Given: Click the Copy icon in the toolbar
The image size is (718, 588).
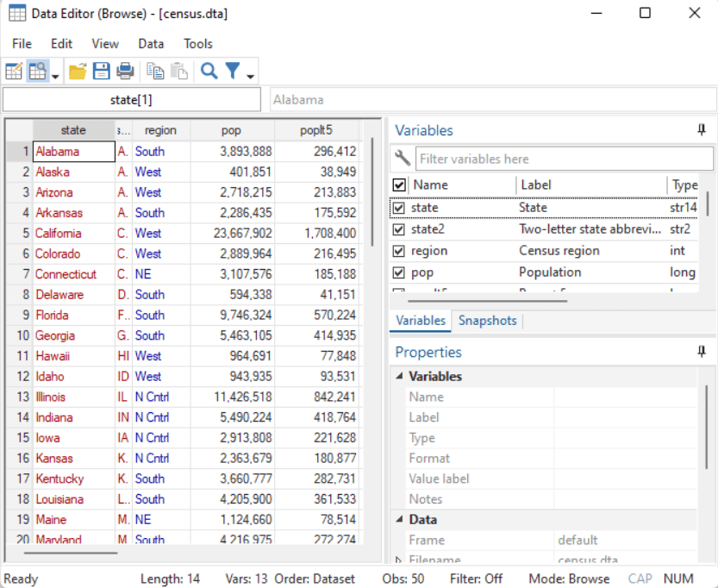Looking at the screenshot, I should click(x=155, y=72).
